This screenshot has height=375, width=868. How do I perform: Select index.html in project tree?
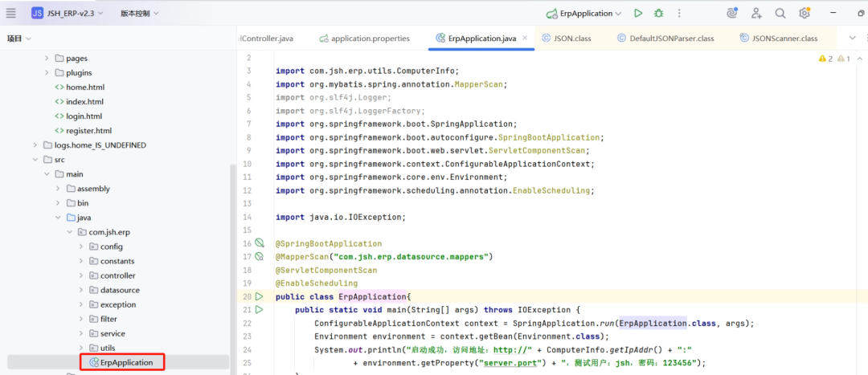point(84,102)
